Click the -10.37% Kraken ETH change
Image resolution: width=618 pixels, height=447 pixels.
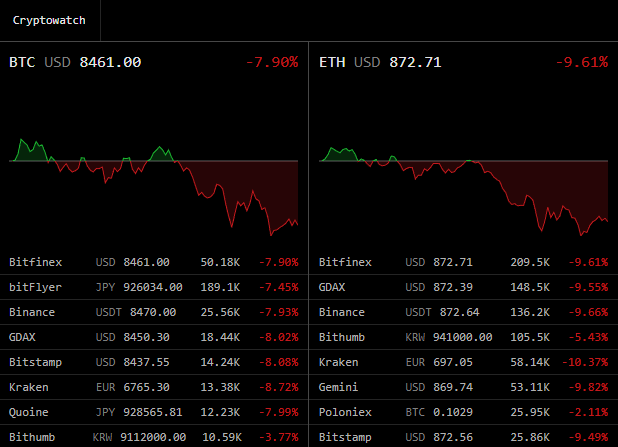(585, 362)
